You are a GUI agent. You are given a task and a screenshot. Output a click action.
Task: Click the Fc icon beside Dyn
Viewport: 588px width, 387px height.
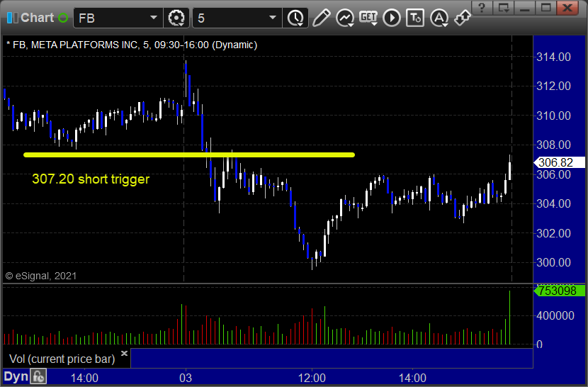38,376
